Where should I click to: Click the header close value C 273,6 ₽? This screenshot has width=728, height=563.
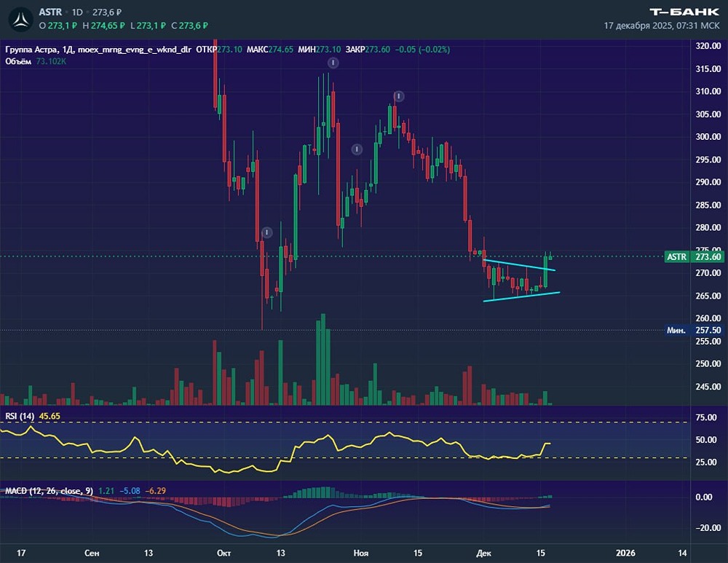189,25
